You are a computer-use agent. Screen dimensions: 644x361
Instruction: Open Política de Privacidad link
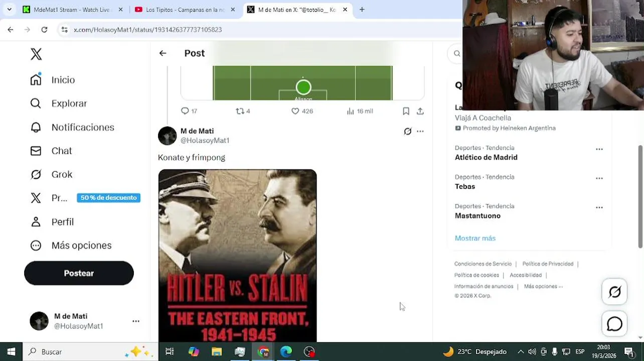click(548, 264)
